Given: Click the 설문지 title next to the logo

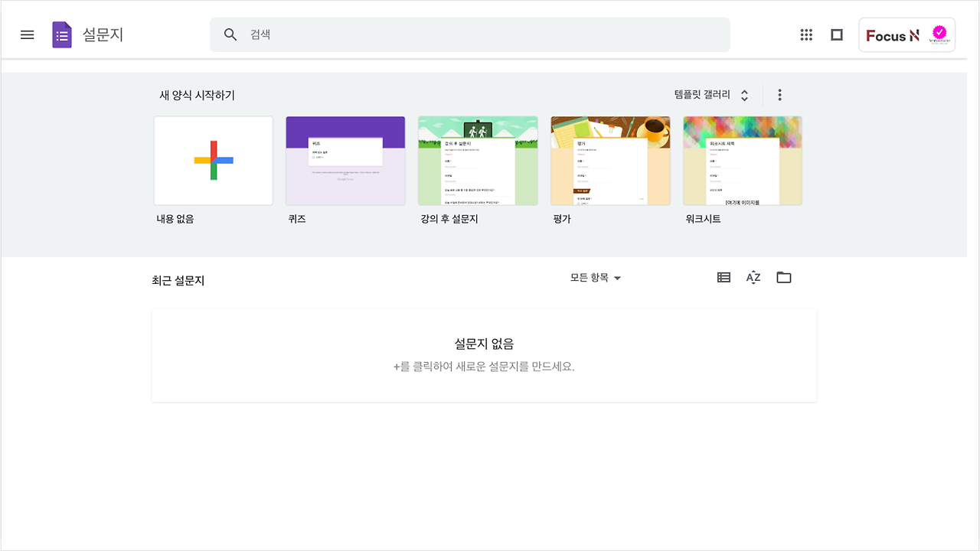Looking at the screenshot, I should (104, 34).
